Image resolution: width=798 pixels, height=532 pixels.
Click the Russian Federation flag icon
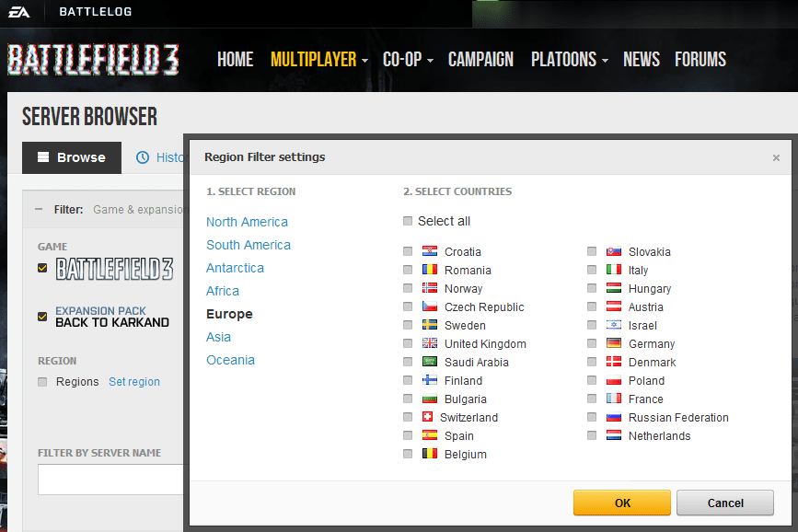[x=614, y=417]
